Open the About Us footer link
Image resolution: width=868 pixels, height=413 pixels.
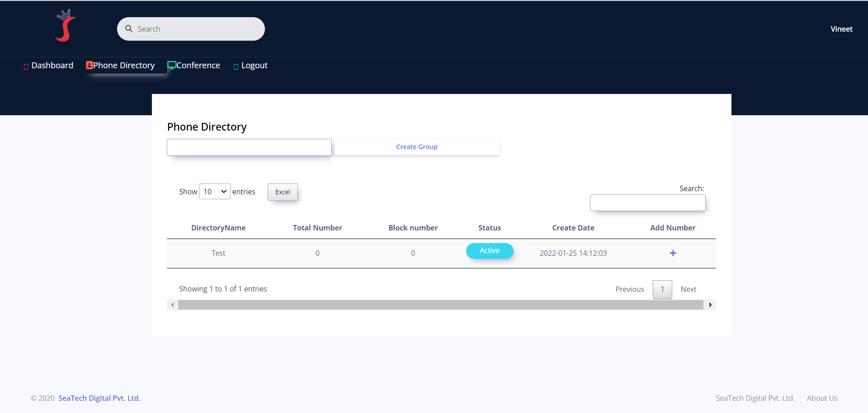coord(822,398)
